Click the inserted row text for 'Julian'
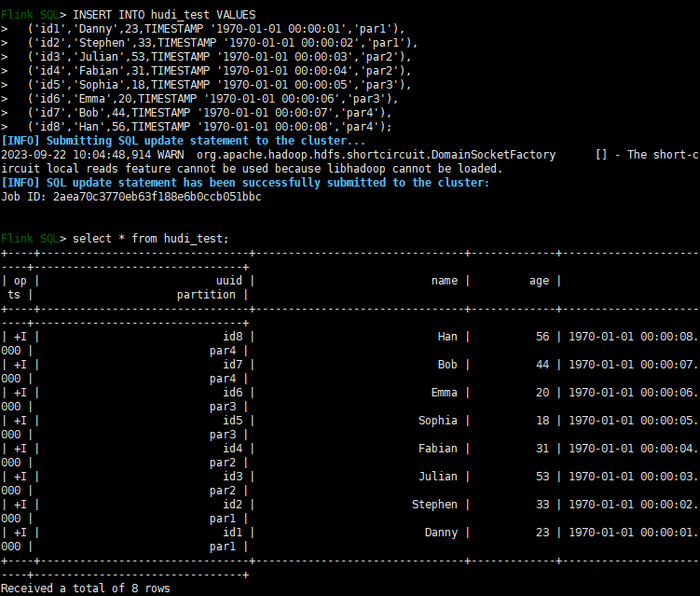Screen dimensions: 700x596 click(x=219, y=57)
